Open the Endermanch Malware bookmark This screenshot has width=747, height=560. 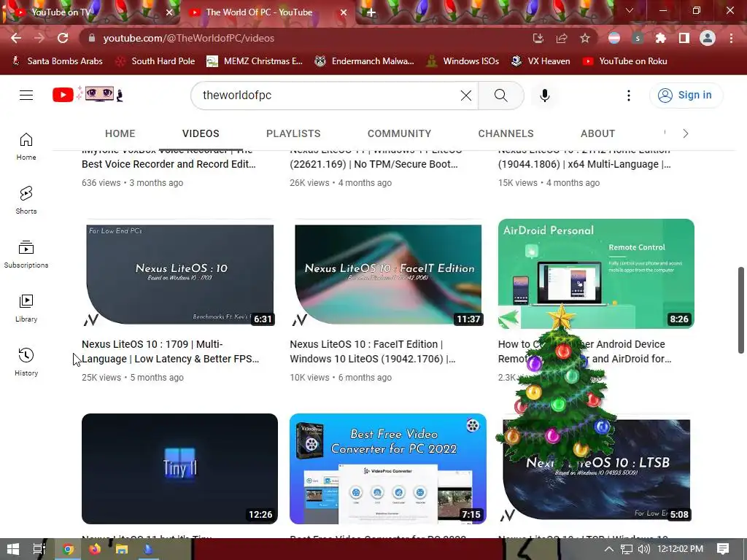365,61
